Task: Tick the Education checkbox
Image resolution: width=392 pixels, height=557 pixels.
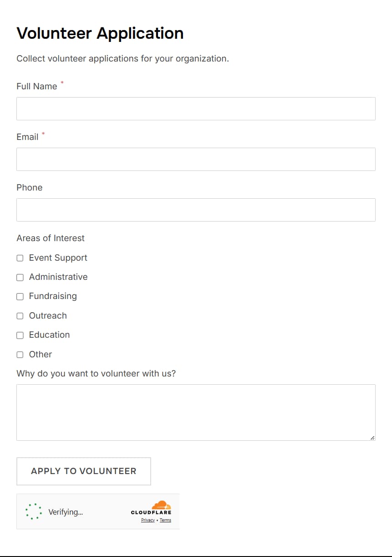Action: [x=20, y=335]
